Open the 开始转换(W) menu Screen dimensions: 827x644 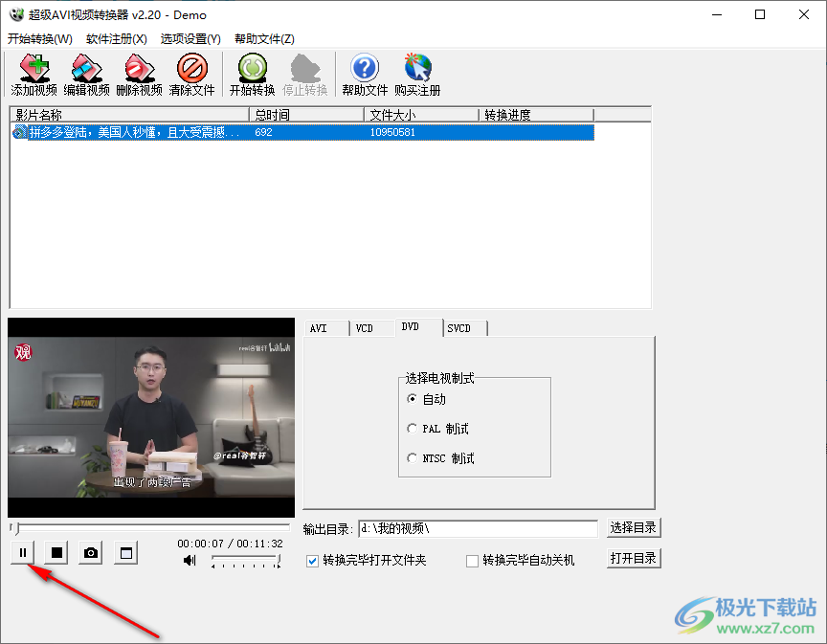point(40,39)
